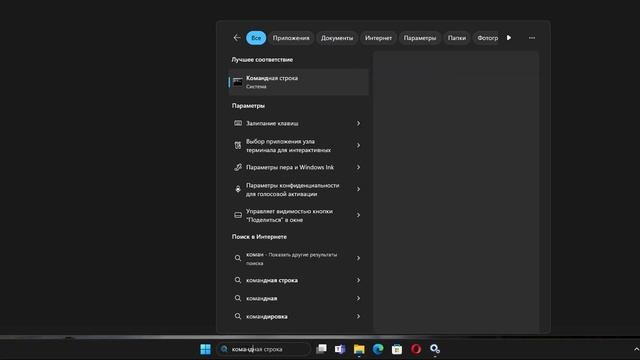Image resolution: width=640 pixels, height=360 pixels.
Task: Open 'Параметры конфиденциальности для голосовой активации'
Action: pyautogui.click(x=298, y=189)
